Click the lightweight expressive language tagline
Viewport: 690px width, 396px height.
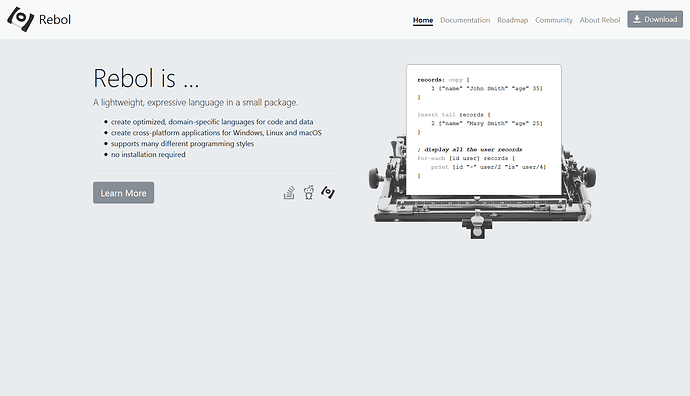(195, 103)
